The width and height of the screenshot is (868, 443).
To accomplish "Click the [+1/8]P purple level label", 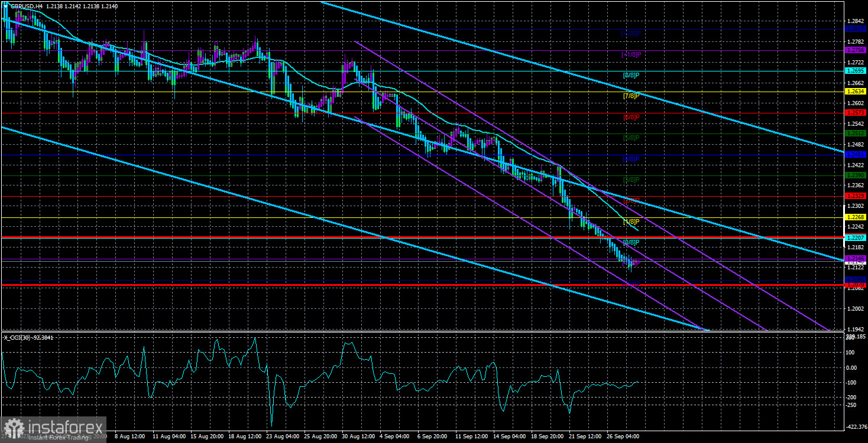I will click(x=631, y=54).
